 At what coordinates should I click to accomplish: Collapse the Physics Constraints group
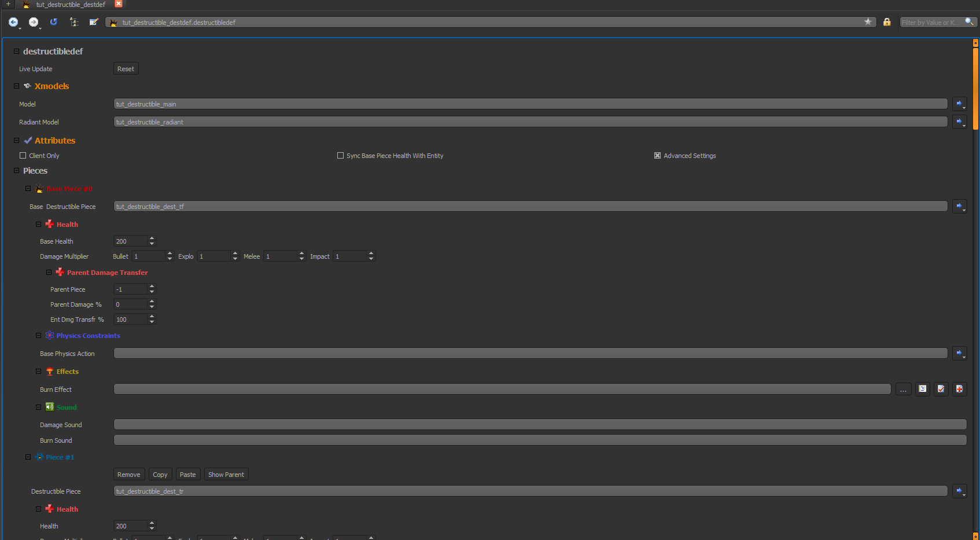(x=39, y=336)
